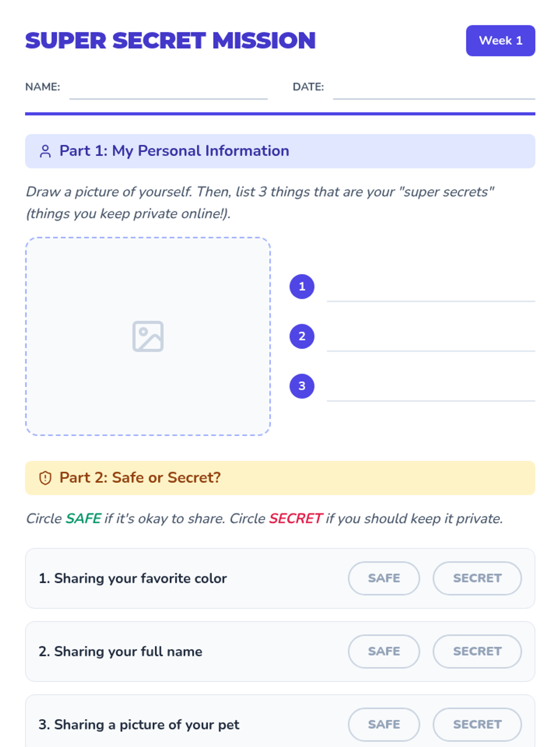560x747 pixels.
Task: Click the number 1 circle badge
Action: [x=302, y=287]
